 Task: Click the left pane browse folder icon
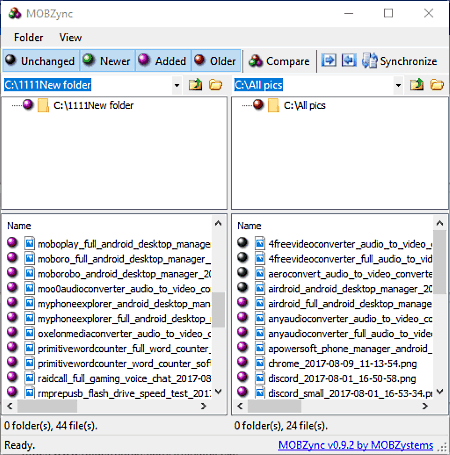[x=215, y=85]
